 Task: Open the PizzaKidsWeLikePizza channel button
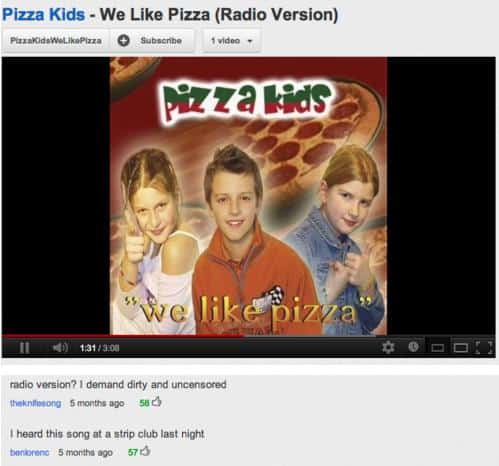tap(56, 41)
